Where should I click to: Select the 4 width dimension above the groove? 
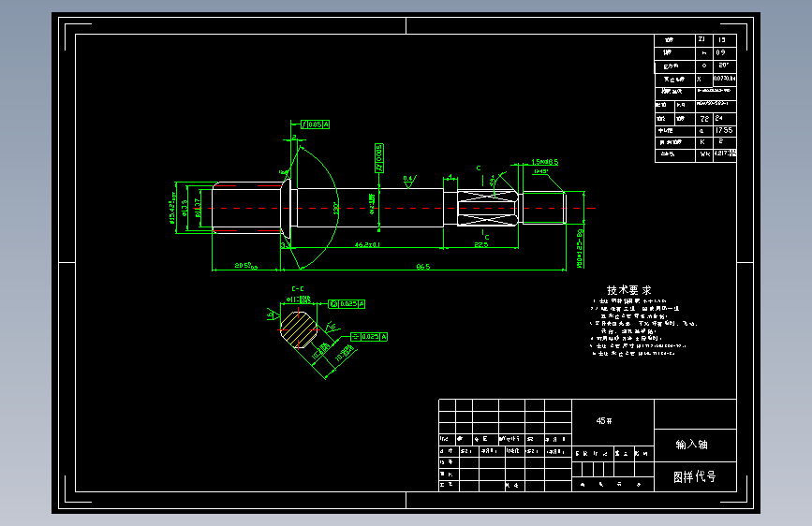(450, 178)
